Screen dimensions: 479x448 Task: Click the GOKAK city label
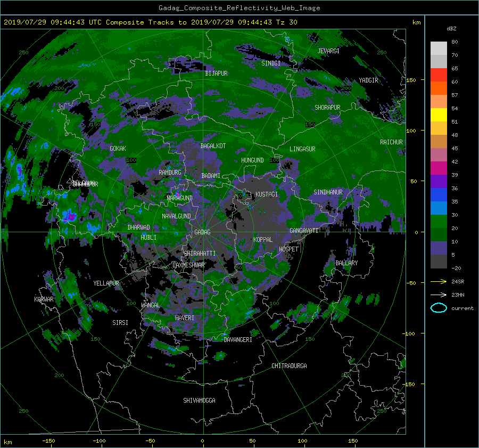[118, 148]
